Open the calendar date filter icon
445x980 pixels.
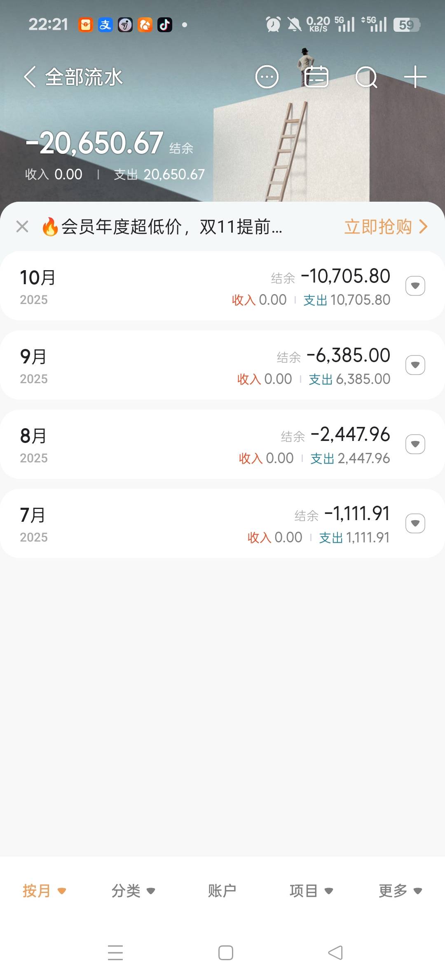pos(316,77)
